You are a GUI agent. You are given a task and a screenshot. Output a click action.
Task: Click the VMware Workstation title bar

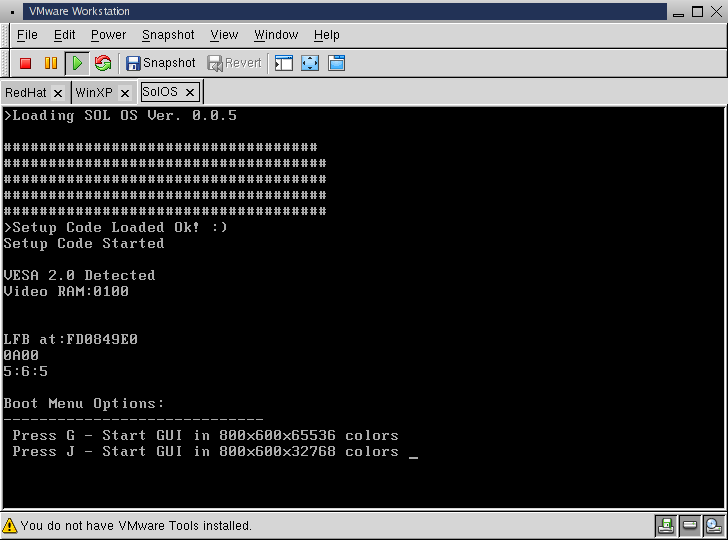[344, 12]
